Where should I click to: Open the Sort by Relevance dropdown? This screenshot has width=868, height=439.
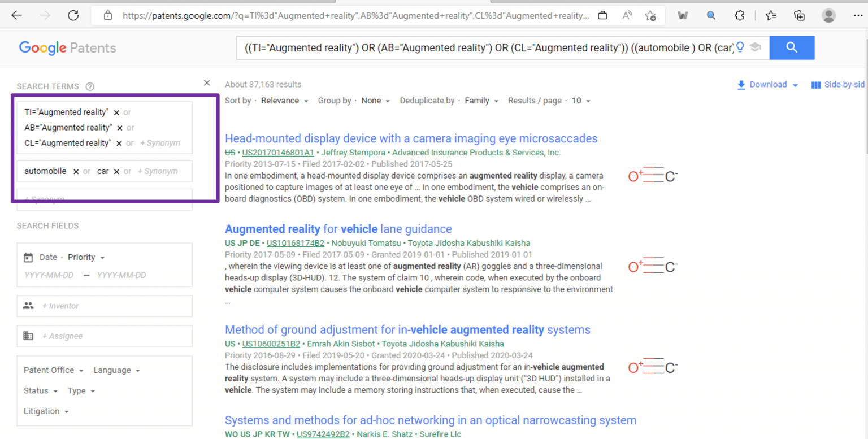[284, 101]
